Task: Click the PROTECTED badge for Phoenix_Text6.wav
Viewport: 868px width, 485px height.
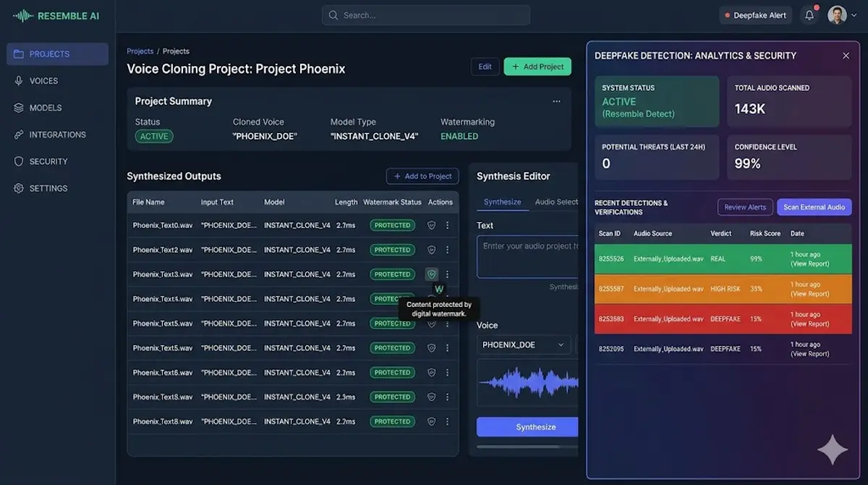Action: coord(393,372)
